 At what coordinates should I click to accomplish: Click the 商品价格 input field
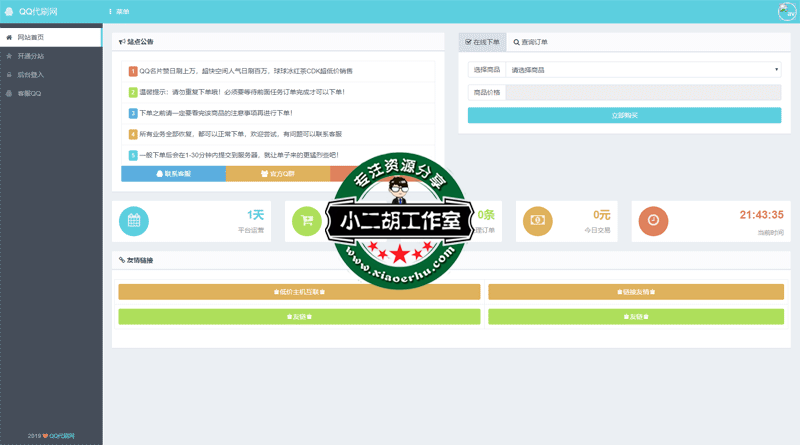[x=643, y=92]
